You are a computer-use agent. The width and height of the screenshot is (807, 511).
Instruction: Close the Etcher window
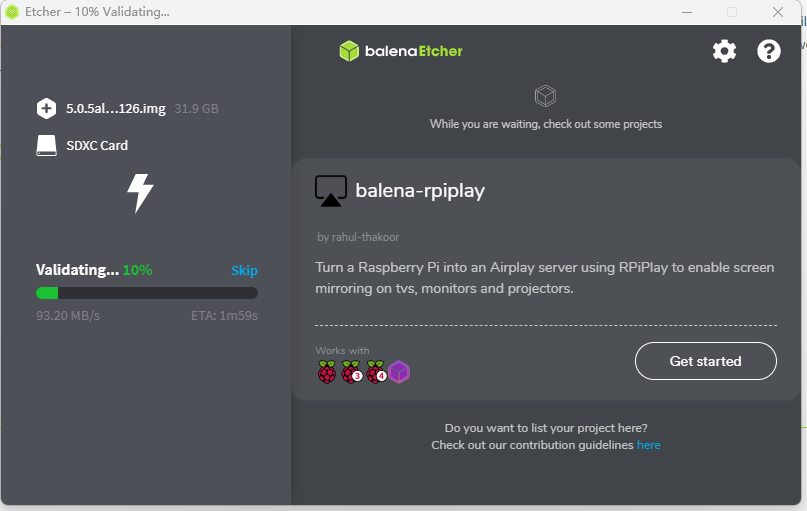click(x=778, y=12)
